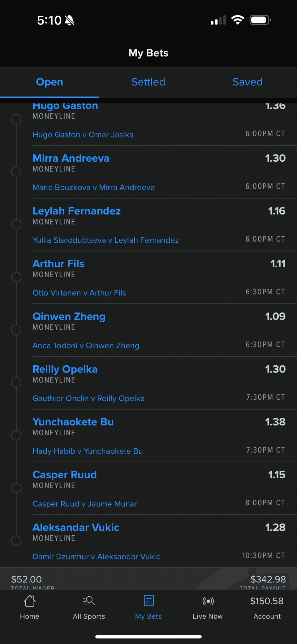
Task: Tap the $342.98 total payout summary
Action: pos(268,579)
